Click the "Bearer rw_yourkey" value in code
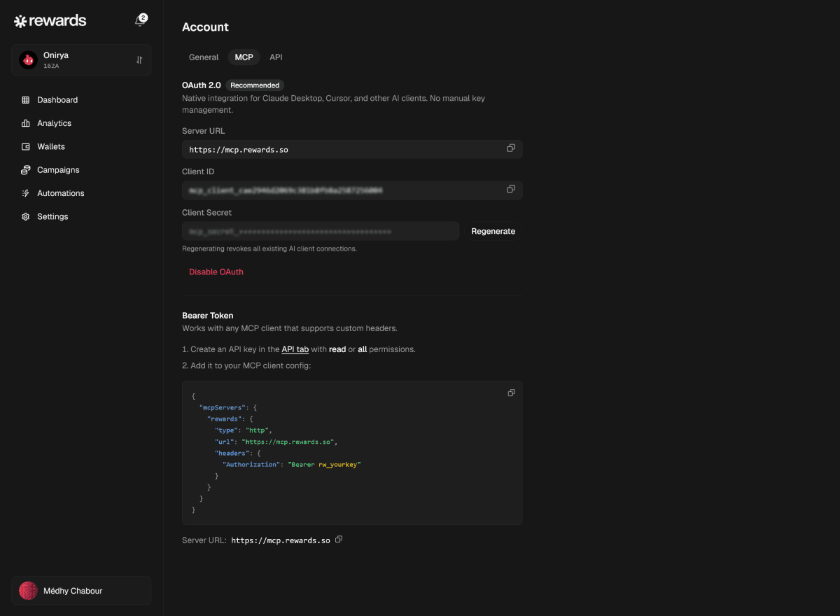Screen dimensions: 840x616 tap(324, 464)
